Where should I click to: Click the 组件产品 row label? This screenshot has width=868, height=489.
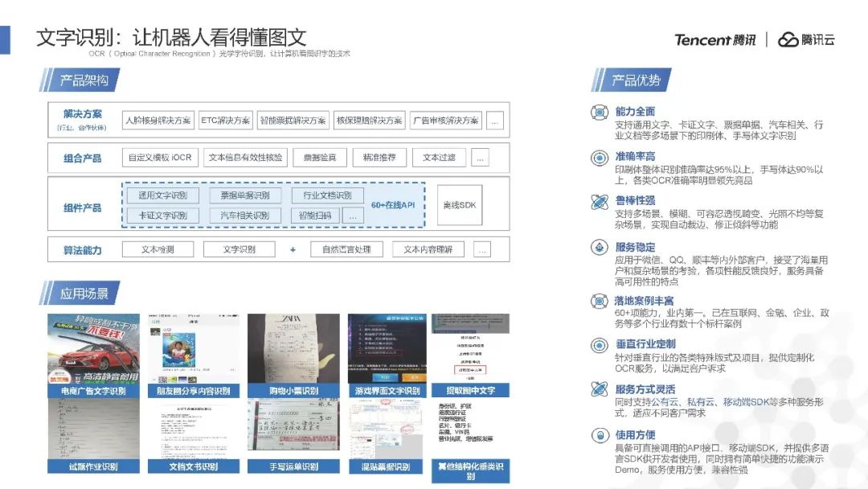(x=82, y=208)
